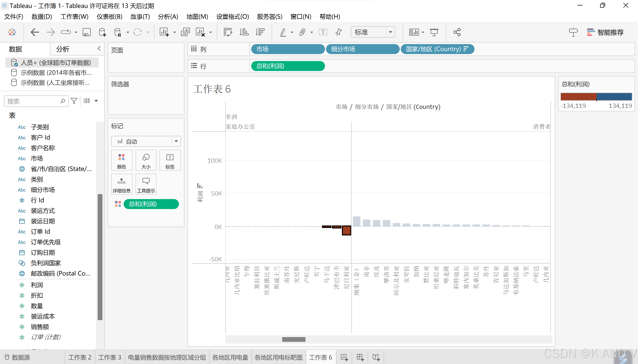The width and height of the screenshot is (638, 364).
Task: Click the New Data Source icon
Action: pyautogui.click(x=102, y=32)
